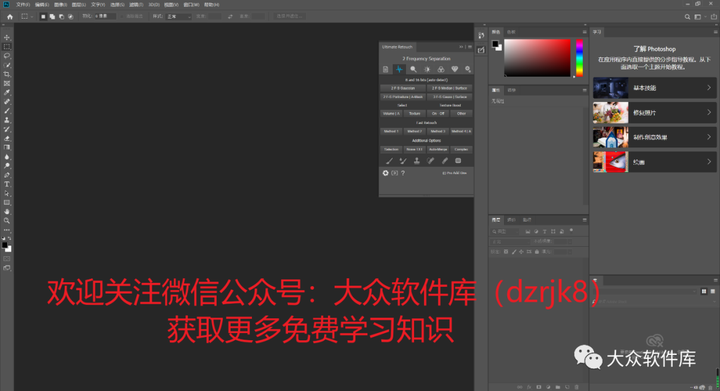Open the Edit menu
This screenshot has height=391, width=720.
point(42,5)
